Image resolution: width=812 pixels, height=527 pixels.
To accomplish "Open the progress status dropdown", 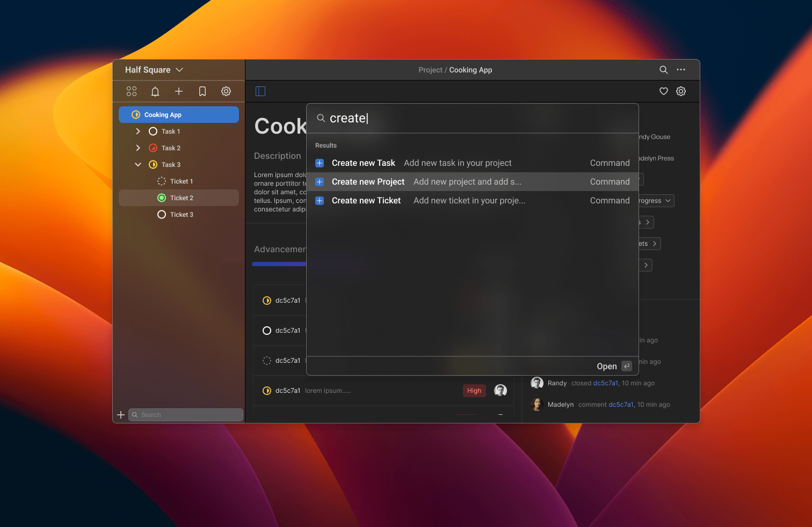I will point(656,201).
